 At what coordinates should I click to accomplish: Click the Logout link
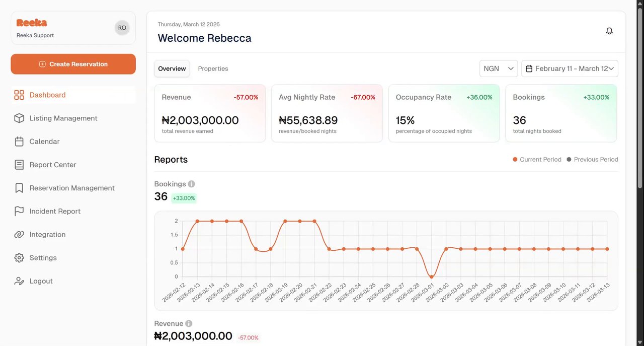(x=41, y=281)
